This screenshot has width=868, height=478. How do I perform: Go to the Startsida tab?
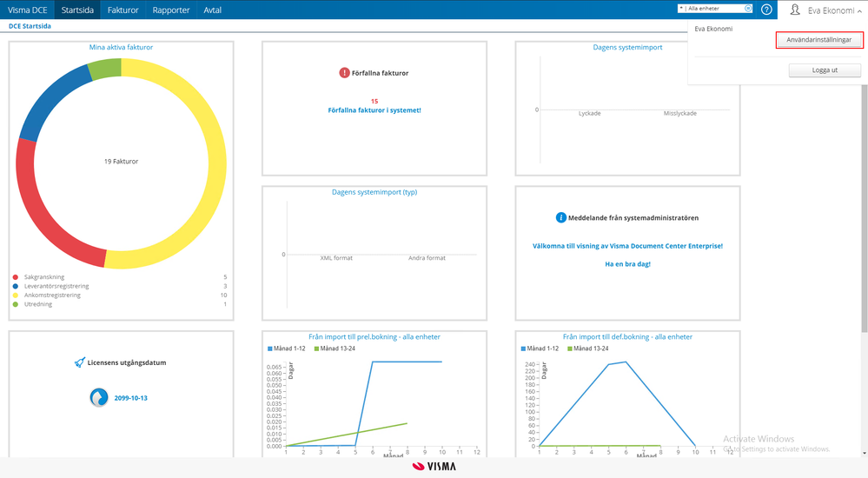pyautogui.click(x=77, y=10)
